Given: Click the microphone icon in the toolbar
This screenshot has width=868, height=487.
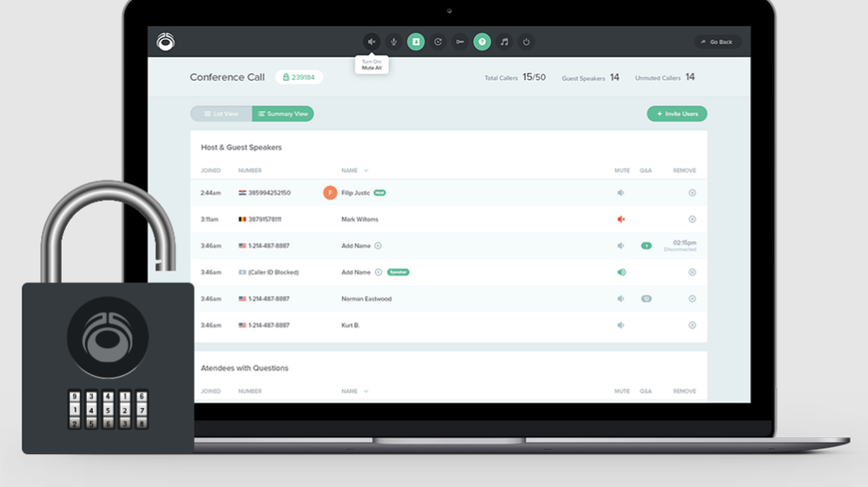Looking at the screenshot, I should pyautogui.click(x=393, y=42).
